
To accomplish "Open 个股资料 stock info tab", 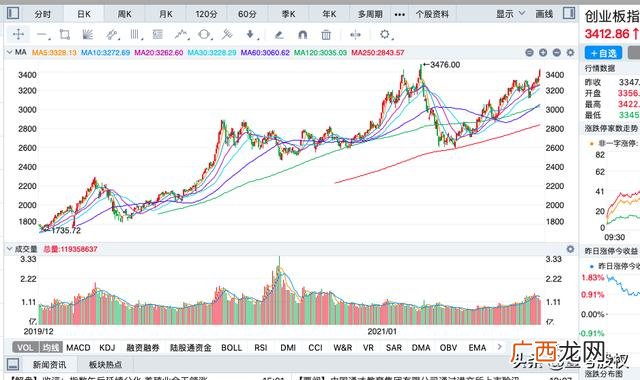I will (432, 14).
